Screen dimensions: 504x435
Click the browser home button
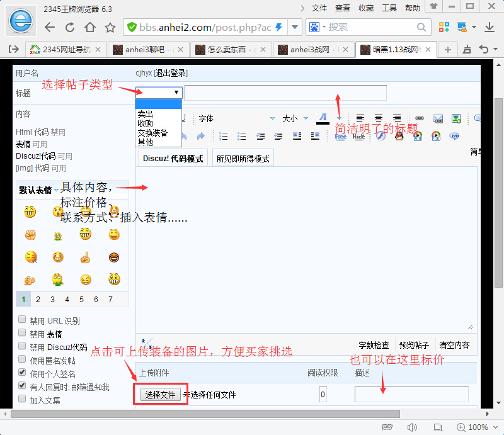90,27
